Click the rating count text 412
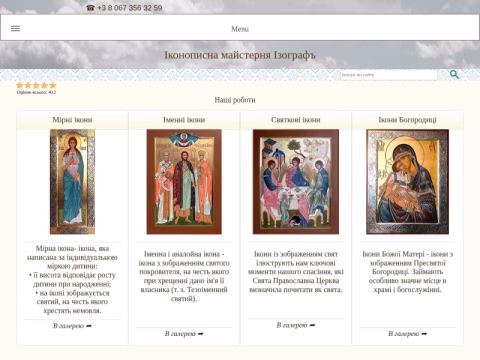The image size is (480, 360). [36, 92]
